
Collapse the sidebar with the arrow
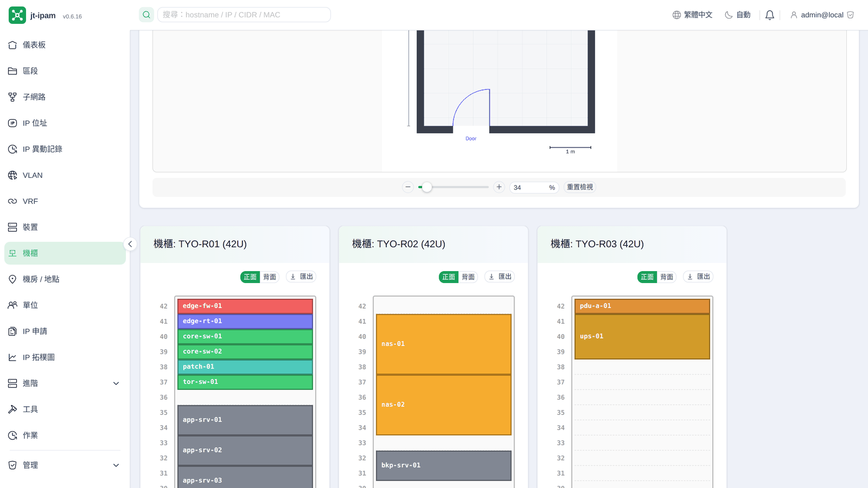pos(130,244)
